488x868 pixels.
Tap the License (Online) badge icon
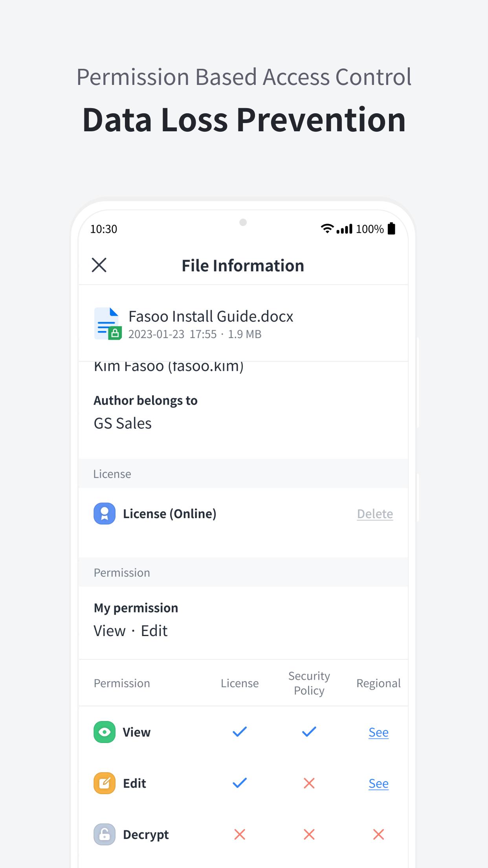(x=105, y=513)
